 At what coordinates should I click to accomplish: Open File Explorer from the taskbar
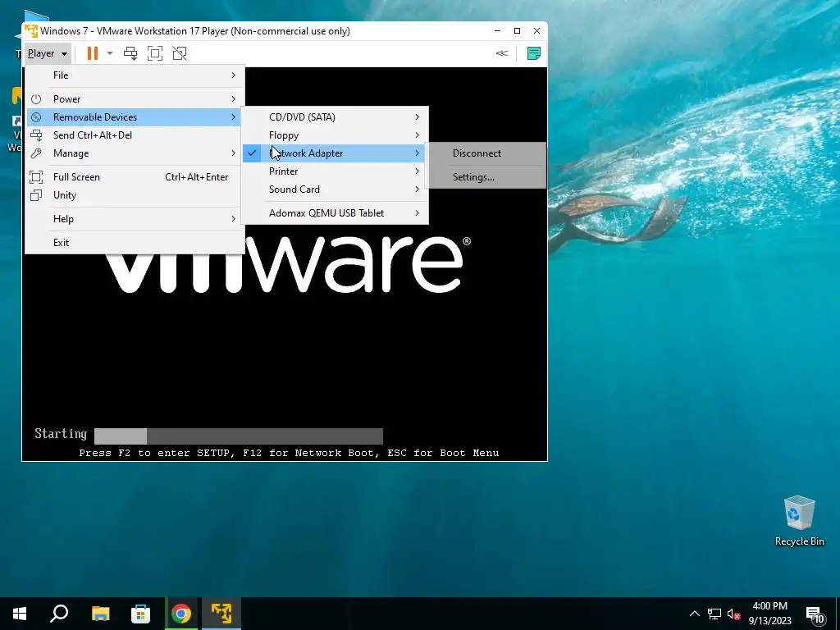click(x=100, y=614)
